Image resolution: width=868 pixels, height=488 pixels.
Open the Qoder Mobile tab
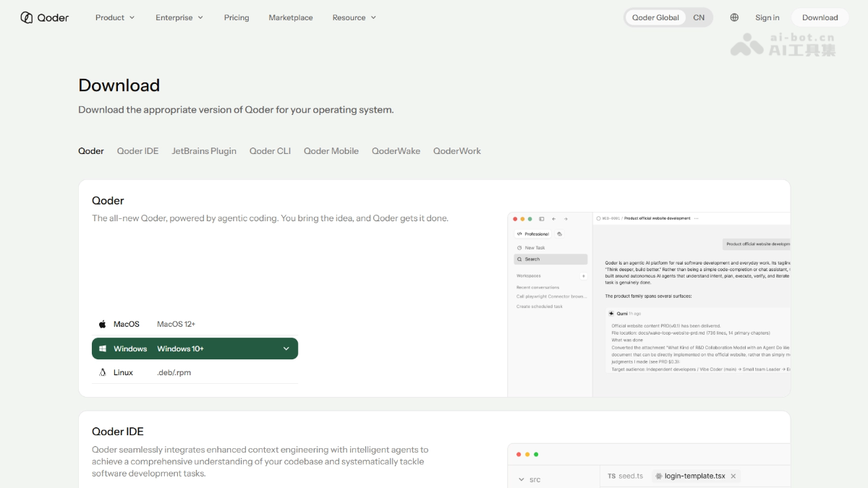click(331, 151)
